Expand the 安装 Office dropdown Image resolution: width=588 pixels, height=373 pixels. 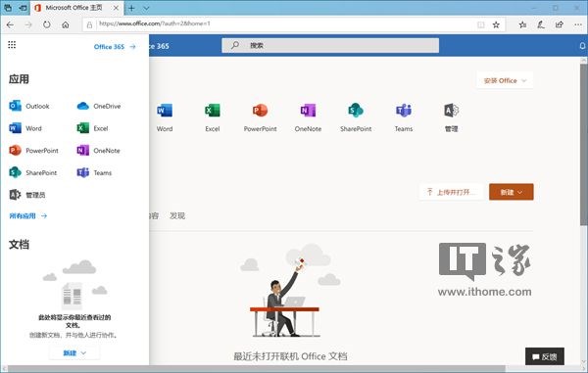click(x=505, y=80)
